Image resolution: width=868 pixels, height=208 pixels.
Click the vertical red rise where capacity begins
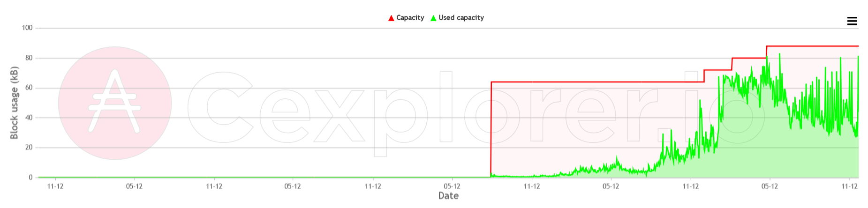pyautogui.click(x=491, y=129)
